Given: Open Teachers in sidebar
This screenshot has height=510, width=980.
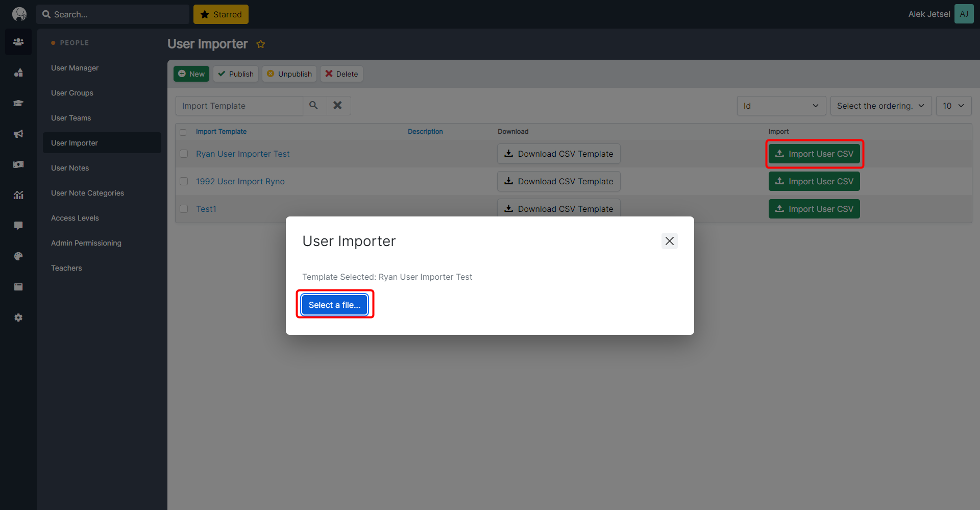Looking at the screenshot, I should 102,268.
